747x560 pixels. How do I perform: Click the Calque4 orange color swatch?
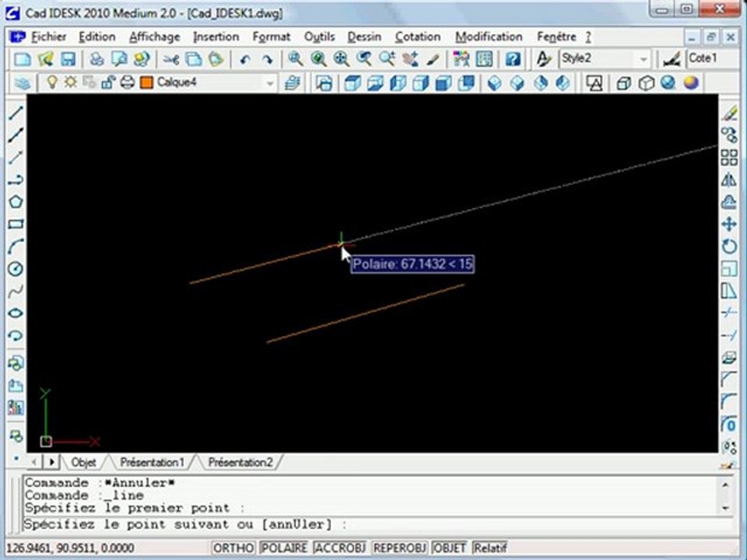click(x=147, y=82)
